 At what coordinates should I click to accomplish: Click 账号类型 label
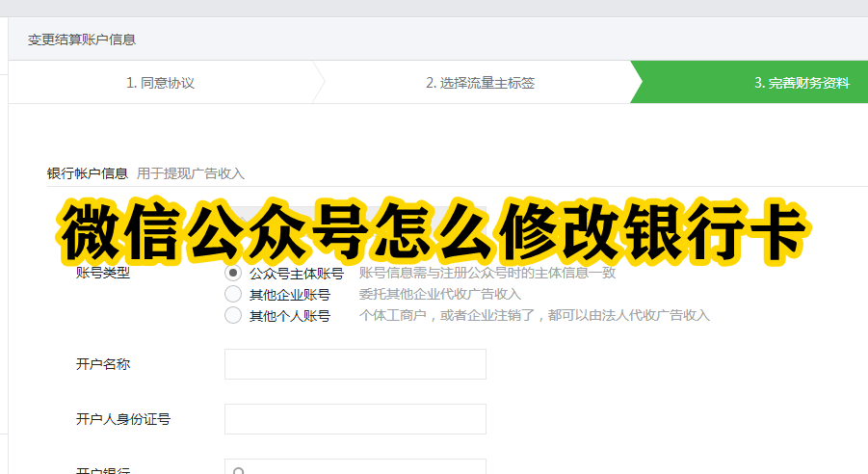pyautogui.click(x=103, y=273)
